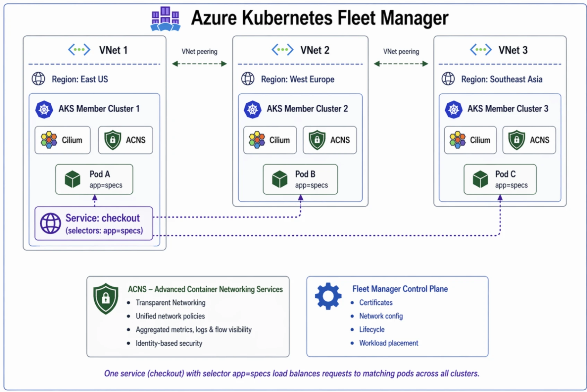Viewport: 587px width, 392px height.
Task: Click the app=specs label under Pod B
Action: click(311, 185)
